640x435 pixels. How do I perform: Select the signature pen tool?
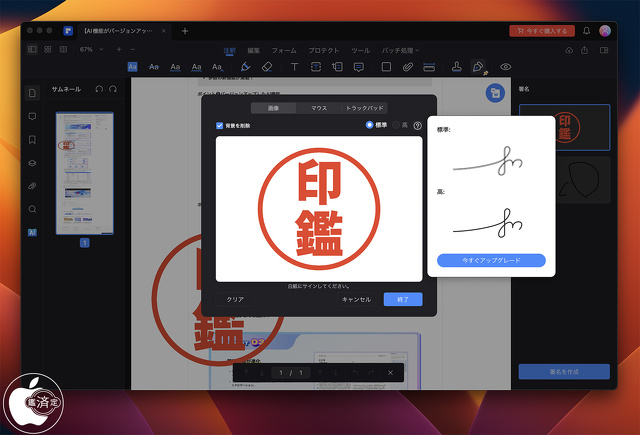(x=478, y=67)
